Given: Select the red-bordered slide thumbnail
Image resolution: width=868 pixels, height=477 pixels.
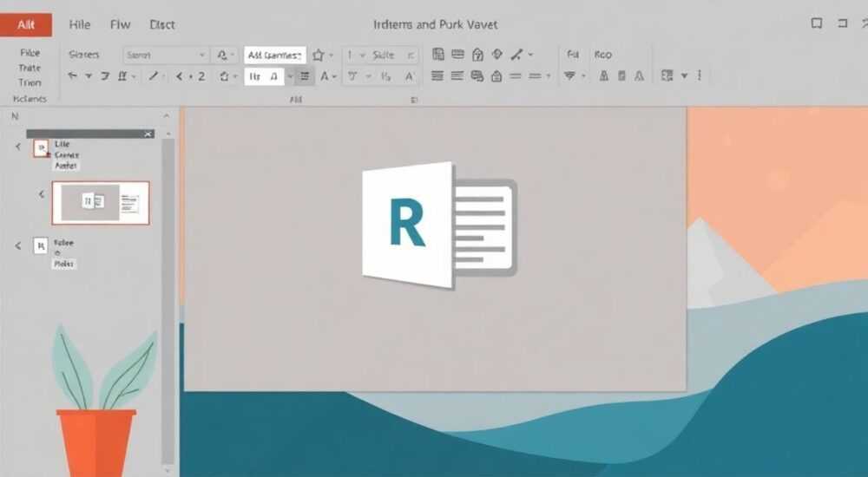Looking at the screenshot, I should [101, 203].
